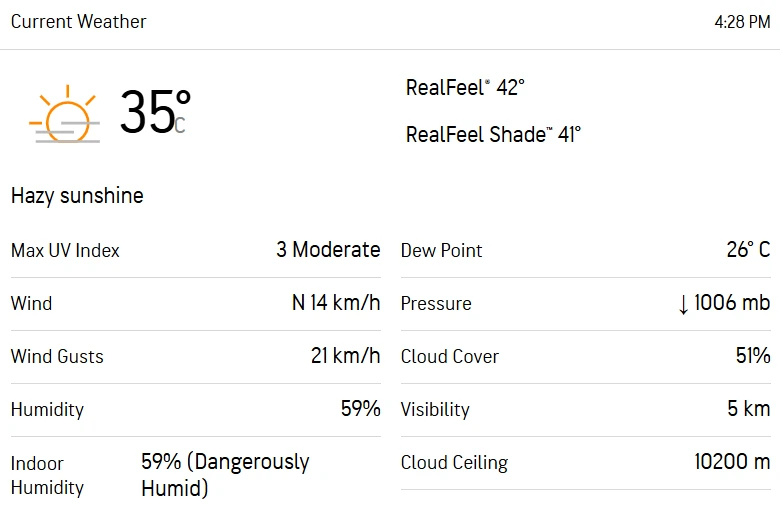Click the hazy sunshine weather icon
Screen dimensions: 780x532
point(65,114)
